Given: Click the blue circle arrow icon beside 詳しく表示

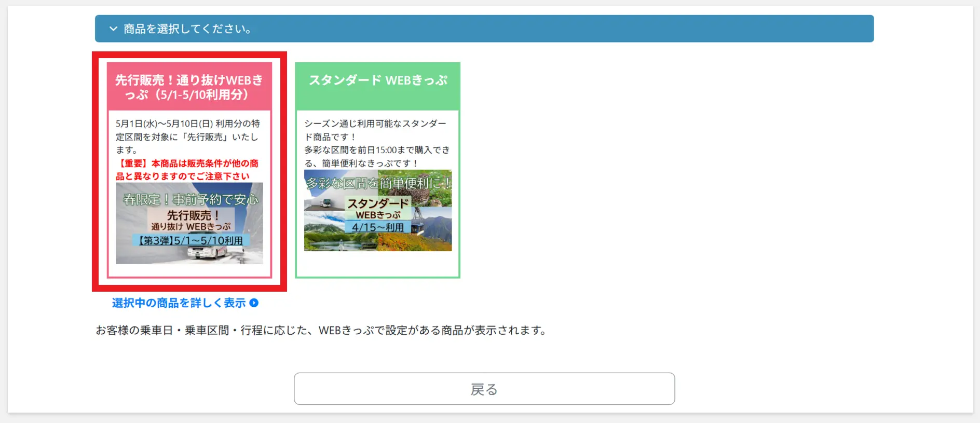Looking at the screenshot, I should tap(254, 303).
